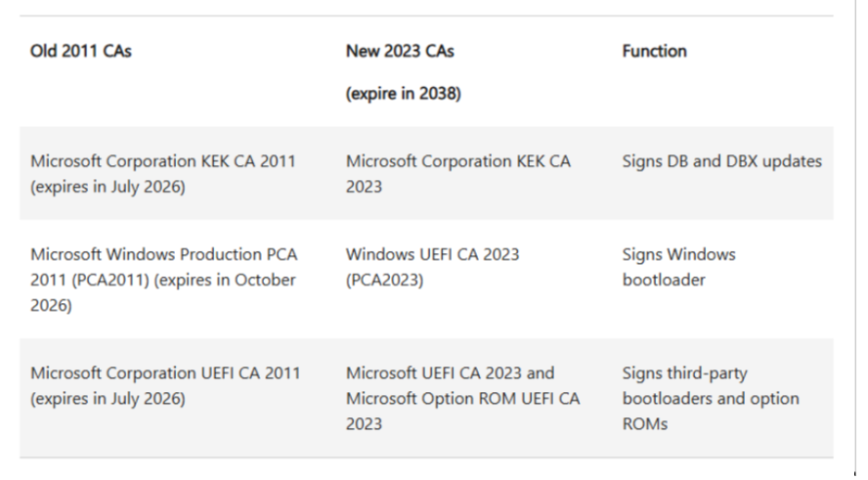Click the "Microsoft UEFI CA 2023 and" line
This screenshot has width=868, height=480.
pyautogui.click(x=450, y=373)
